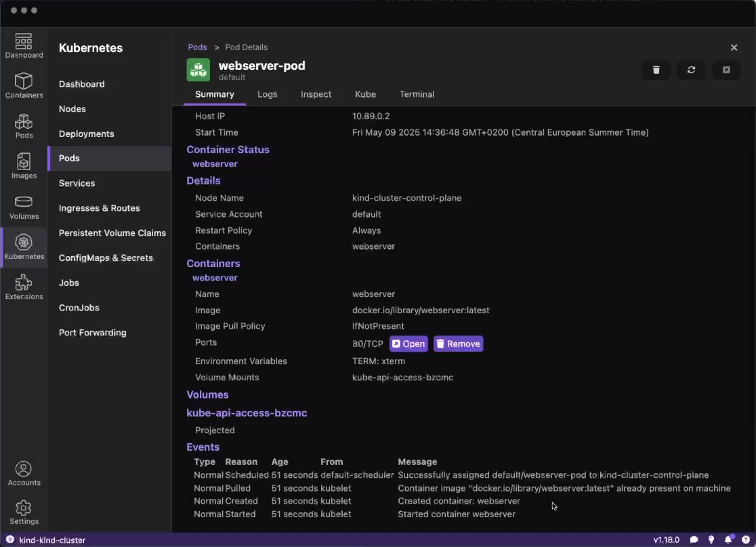756x547 pixels.
Task: Open port 80/TCP in the browser
Action: [x=408, y=344]
